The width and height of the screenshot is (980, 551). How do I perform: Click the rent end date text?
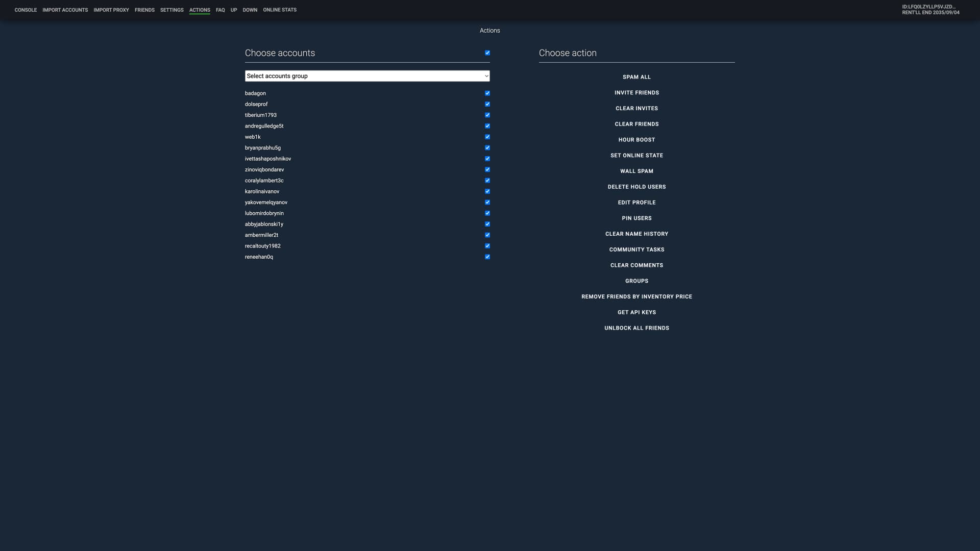coord(930,13)
